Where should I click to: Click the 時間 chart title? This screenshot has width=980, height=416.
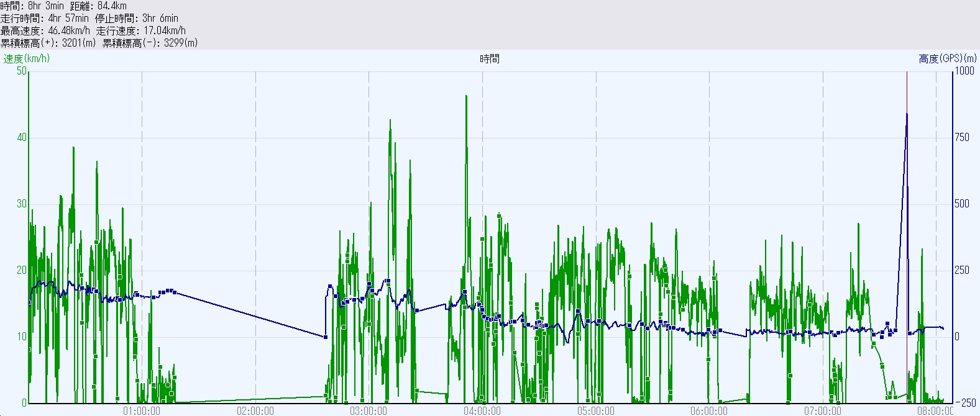pyautogui.click(x=490, y=58)
